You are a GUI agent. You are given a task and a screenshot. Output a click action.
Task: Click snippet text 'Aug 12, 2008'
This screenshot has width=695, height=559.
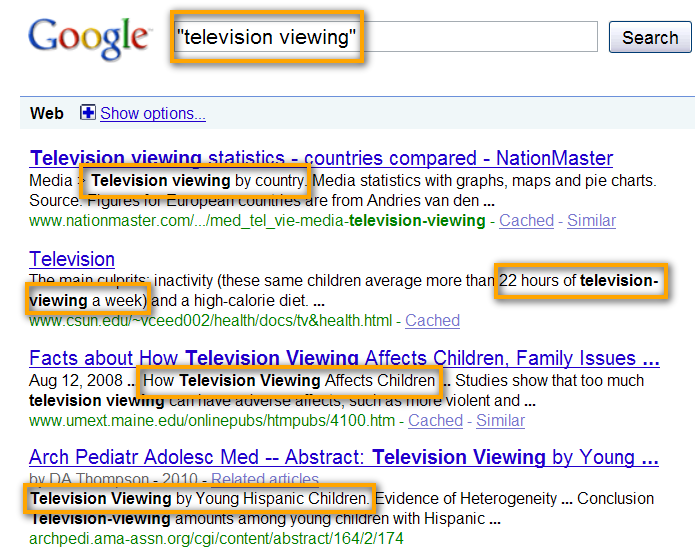coord(76,380)
